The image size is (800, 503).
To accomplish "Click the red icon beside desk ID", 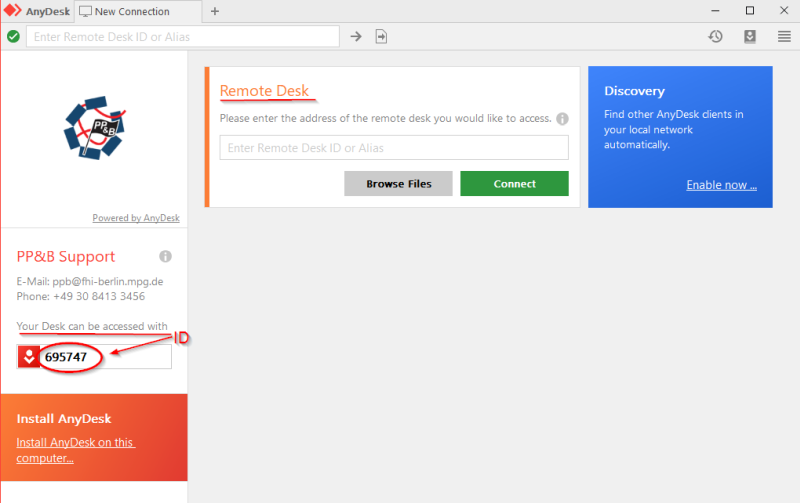I will 29,357.
